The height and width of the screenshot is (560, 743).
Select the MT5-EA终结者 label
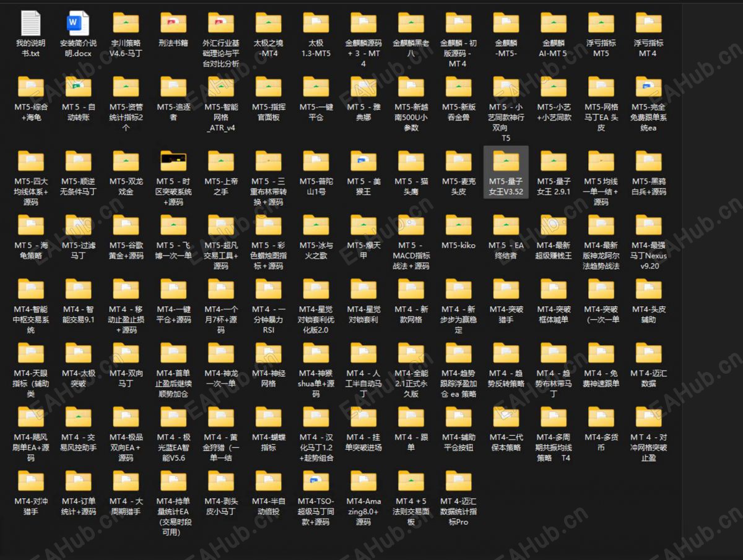(506, 250)
